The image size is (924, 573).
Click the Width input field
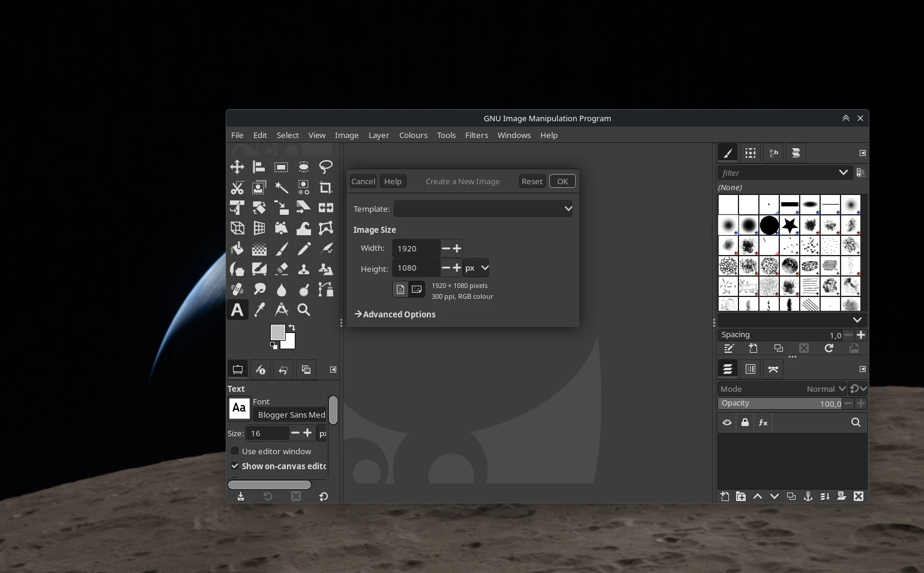(x=416, y=248)
